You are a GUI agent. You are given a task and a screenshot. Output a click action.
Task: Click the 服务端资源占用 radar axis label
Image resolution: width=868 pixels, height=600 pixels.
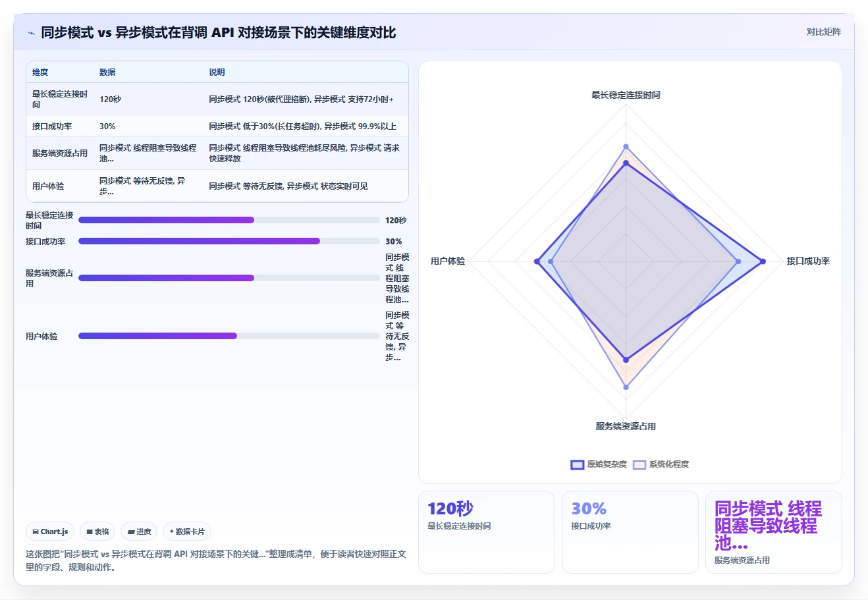click(626, 426)
